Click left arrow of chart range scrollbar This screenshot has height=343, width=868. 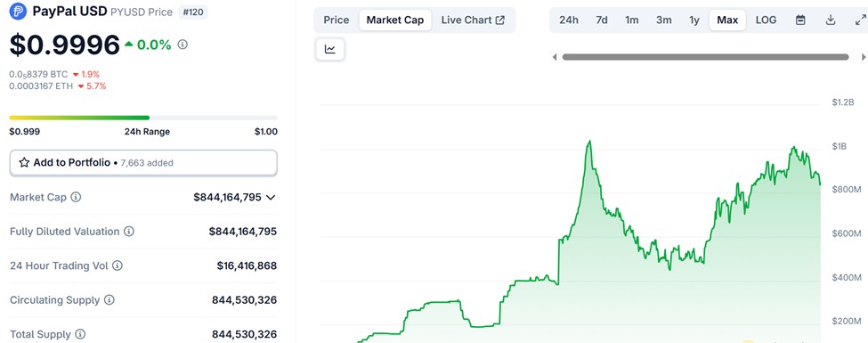pos(555,57)
